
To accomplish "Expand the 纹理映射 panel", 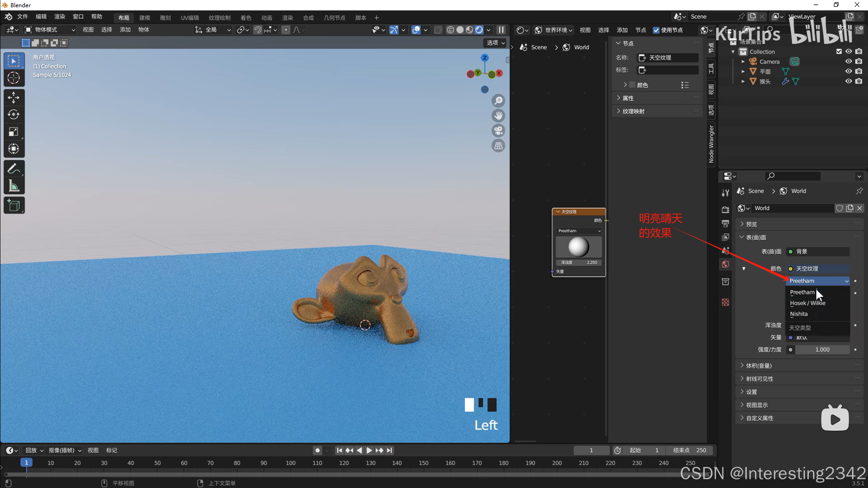I will [633, 111].
